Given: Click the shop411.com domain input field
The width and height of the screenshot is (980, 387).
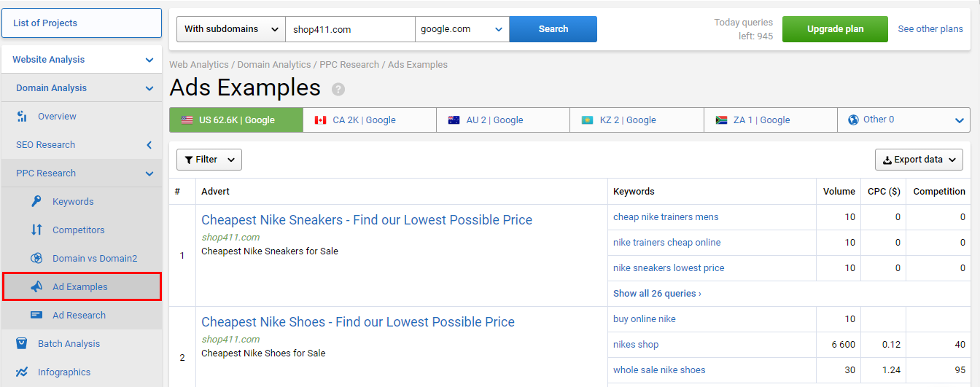Looking at the screenshot, I should 350,29.
